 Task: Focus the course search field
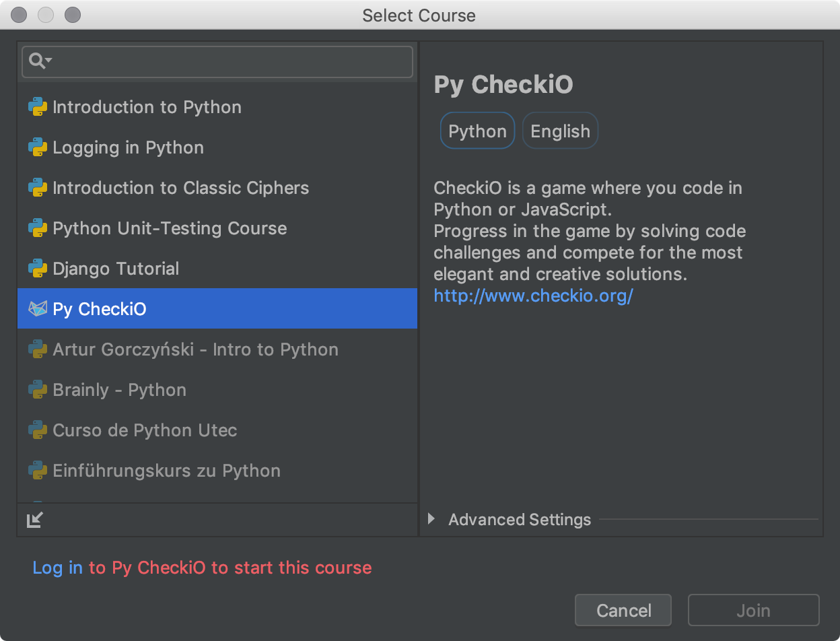click(x=217, y=62)
